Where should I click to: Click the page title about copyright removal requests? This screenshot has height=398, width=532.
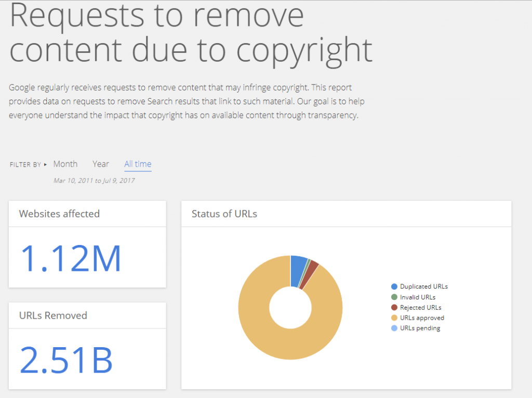pyautogui.click(x=191, y=32)
